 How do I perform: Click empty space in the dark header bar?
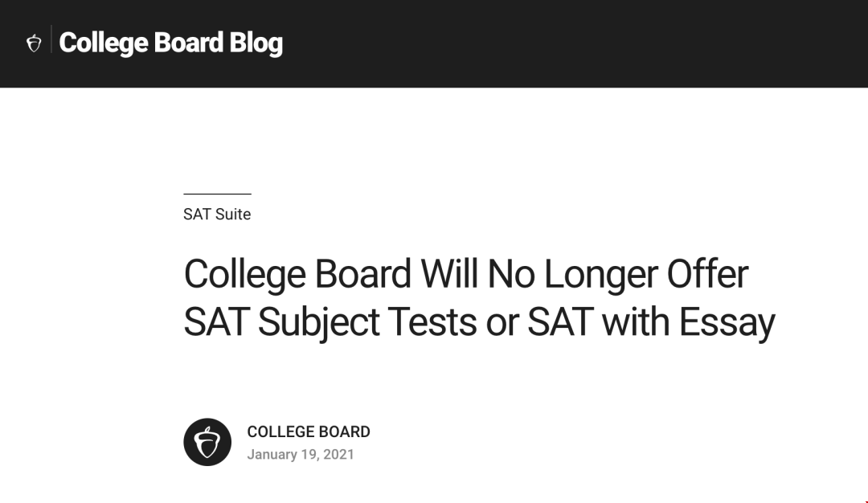click(575, 43)
